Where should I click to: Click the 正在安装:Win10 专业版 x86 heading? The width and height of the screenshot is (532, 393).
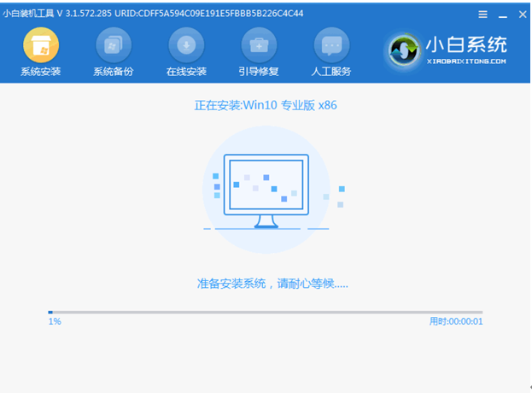tap(266, 105)
